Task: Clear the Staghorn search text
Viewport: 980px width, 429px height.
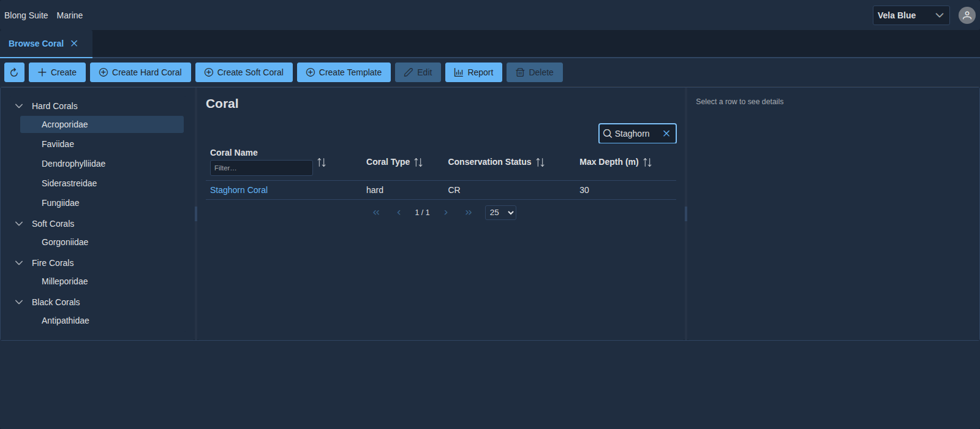Action: [666, 134]
